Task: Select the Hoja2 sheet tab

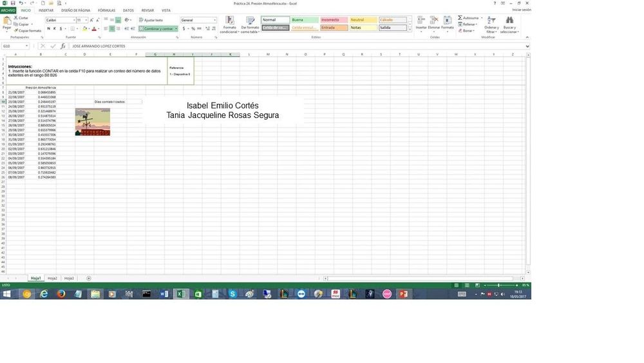Action: click(52, 279)
